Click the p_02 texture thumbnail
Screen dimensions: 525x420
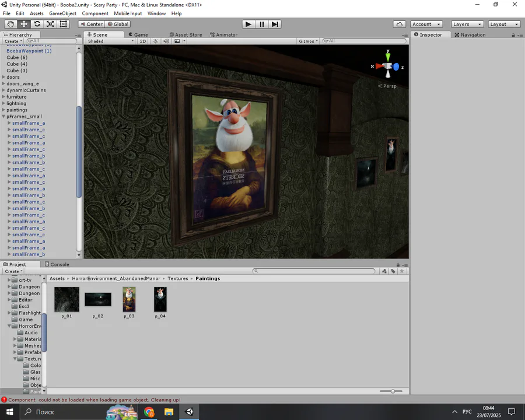(x=98, y=299)
